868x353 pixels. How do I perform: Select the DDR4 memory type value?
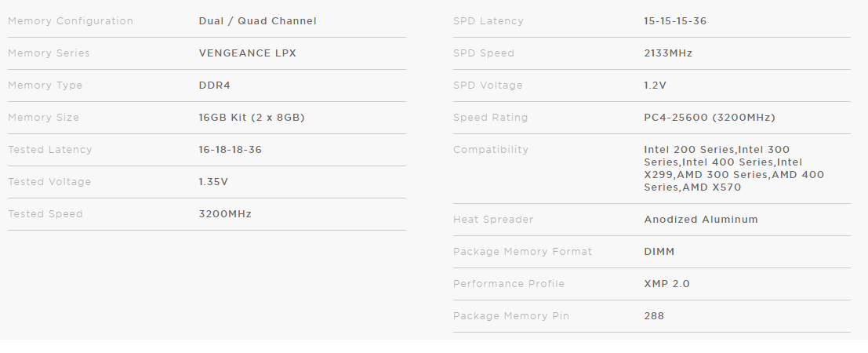point(214,86)
